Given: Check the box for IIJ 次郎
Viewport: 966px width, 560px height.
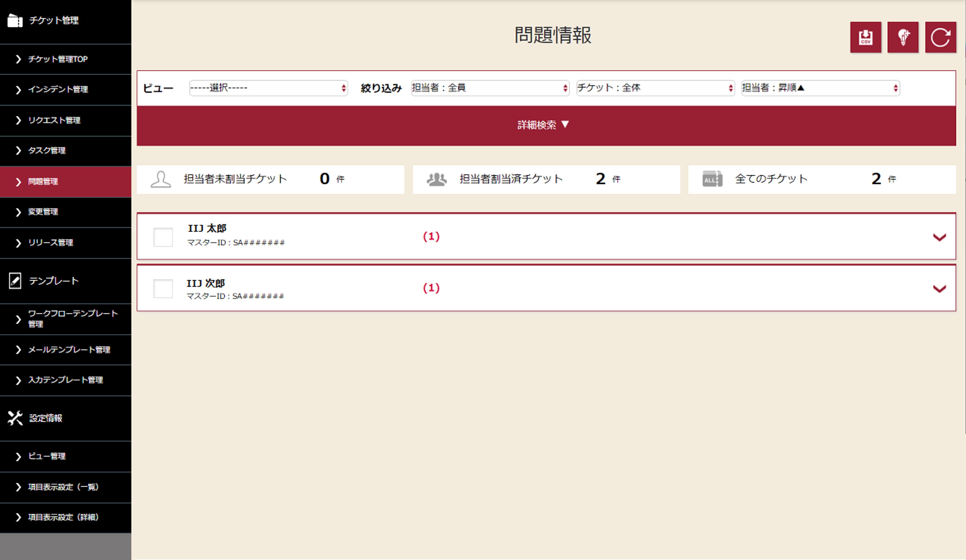Looking at the screenshot, I should pos(163,288).
